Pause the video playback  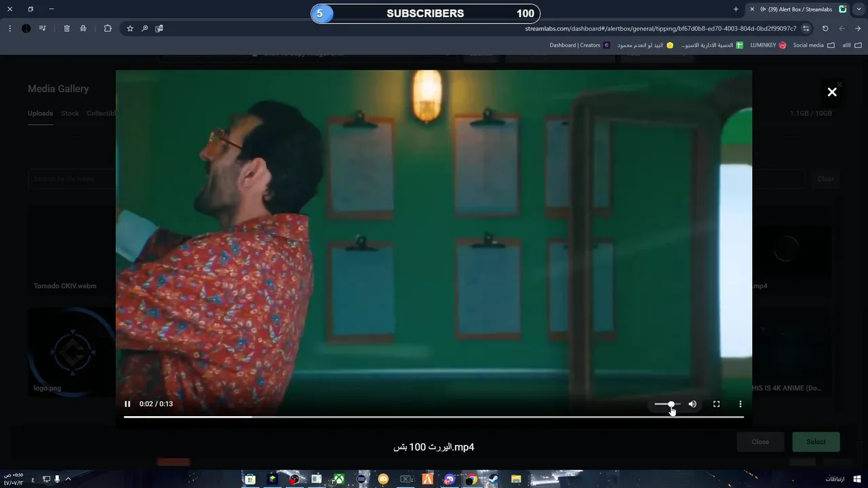pyautogui.click(x=127, y=404)
